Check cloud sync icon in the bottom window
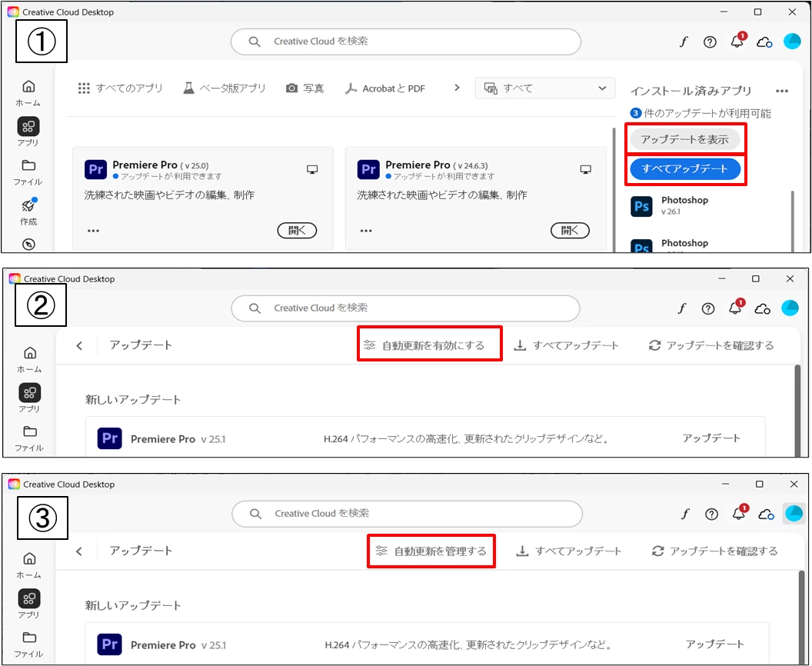Image resolution: width=812 pixels, height=666 pixels. click(766, 514)
